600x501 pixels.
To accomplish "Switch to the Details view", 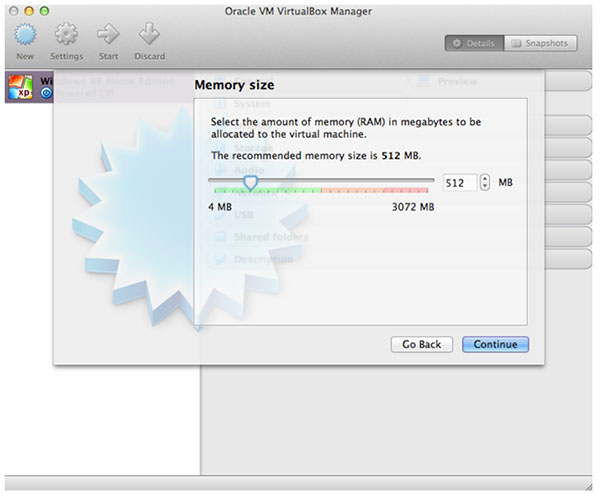I will [x=474, y=43].
